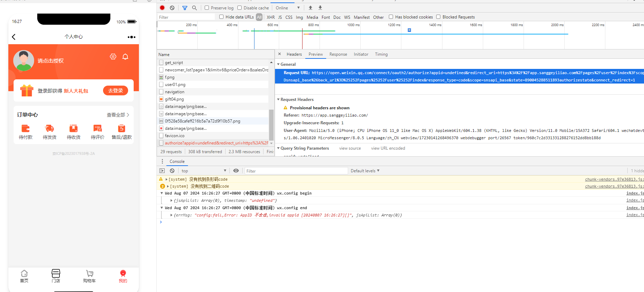Check Blocked Requests filter

[x=438, y=17]
